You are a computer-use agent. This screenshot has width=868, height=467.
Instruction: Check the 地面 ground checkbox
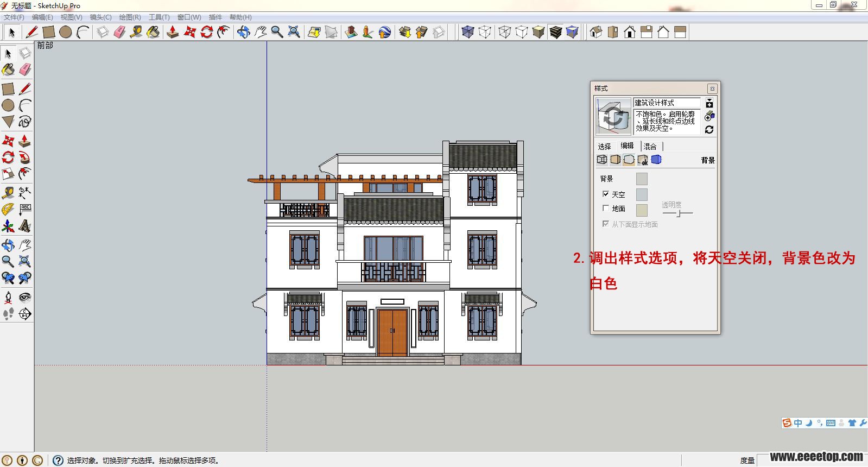point(606,208)
